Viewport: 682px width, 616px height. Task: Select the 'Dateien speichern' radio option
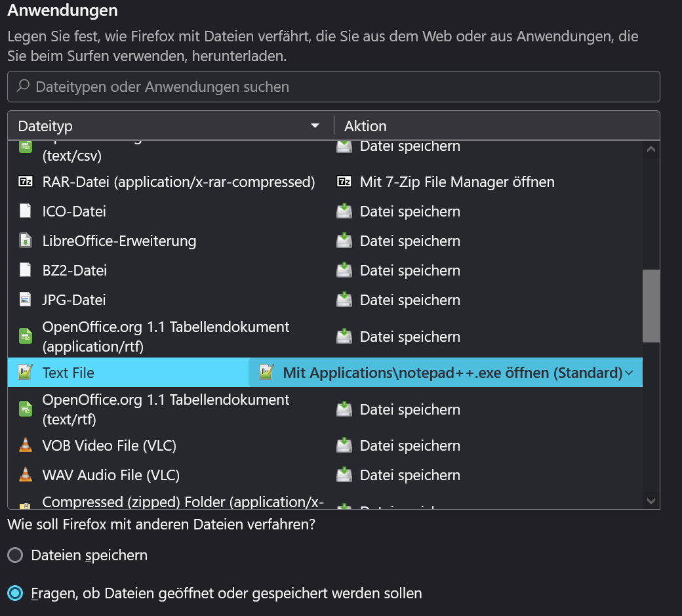pyautogui.click(x=15, y=556)
